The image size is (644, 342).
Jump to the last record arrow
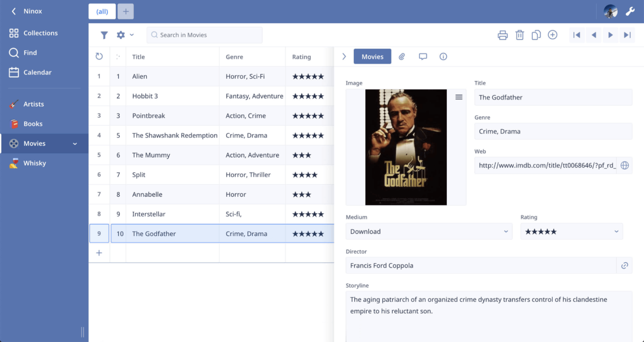tap(627, 35)
